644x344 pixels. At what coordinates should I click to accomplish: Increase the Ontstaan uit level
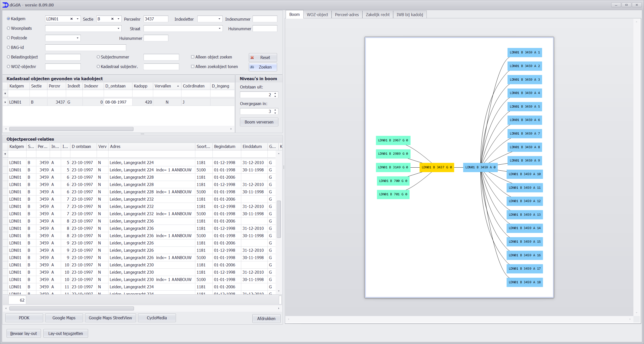(275, 93)
